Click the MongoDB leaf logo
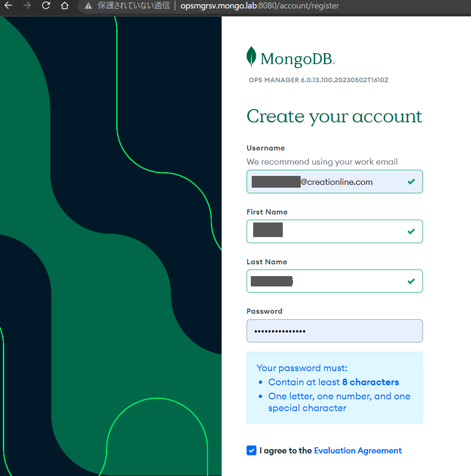This screenshot has width=471, height=476. [x=251, y=56]
